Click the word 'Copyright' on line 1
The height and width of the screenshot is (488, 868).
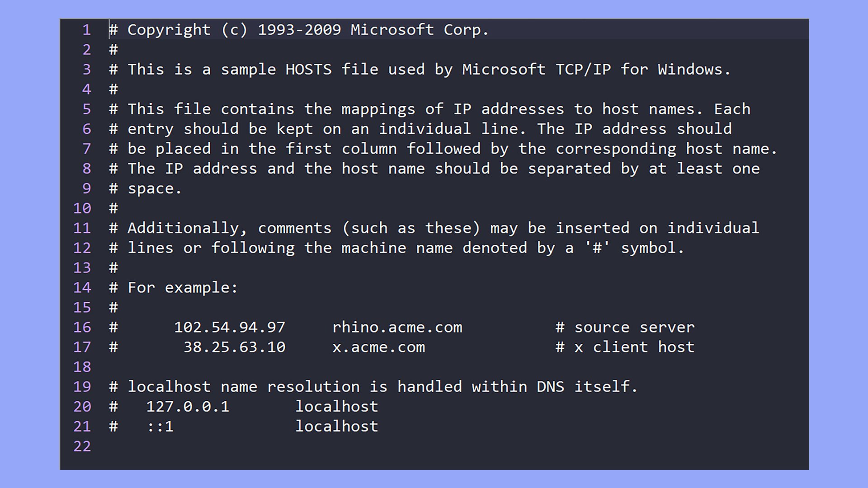point(169,30)
